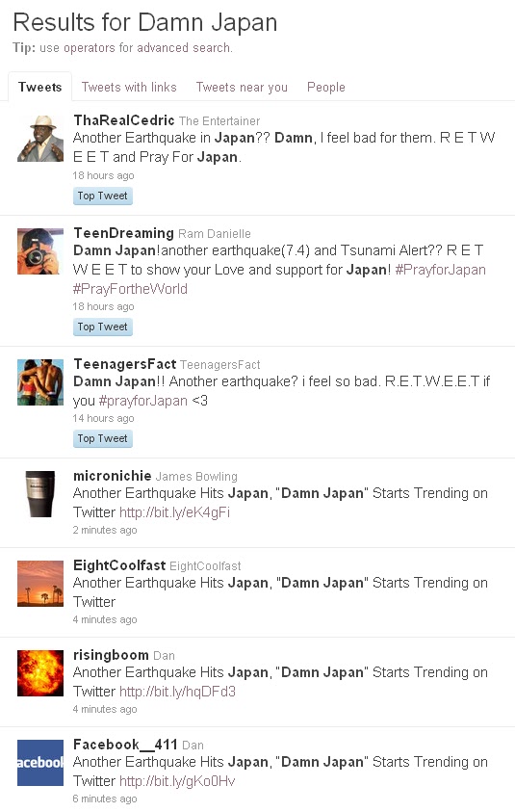
Task: Click the #PrayFortheWorld hashtag
Action: click(130, 289)
